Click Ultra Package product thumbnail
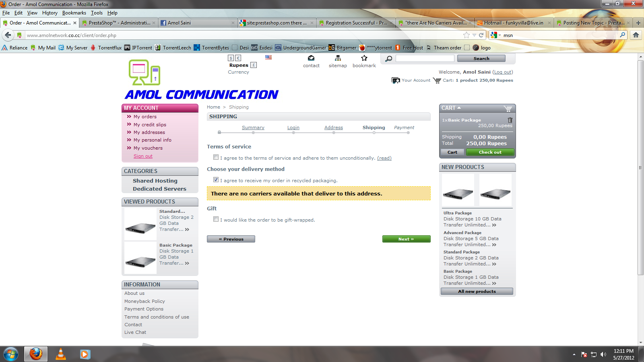Screen dimensions: 644x362 458,190
